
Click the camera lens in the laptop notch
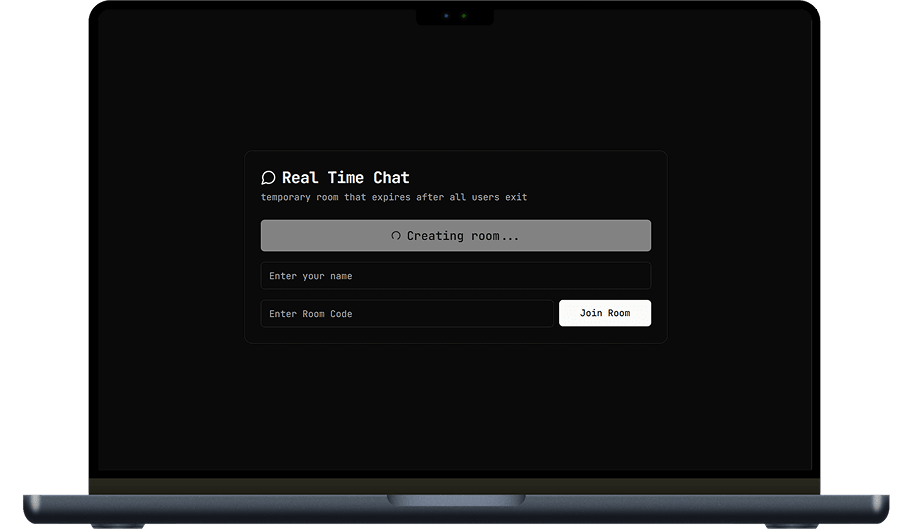tap(446, 16)
